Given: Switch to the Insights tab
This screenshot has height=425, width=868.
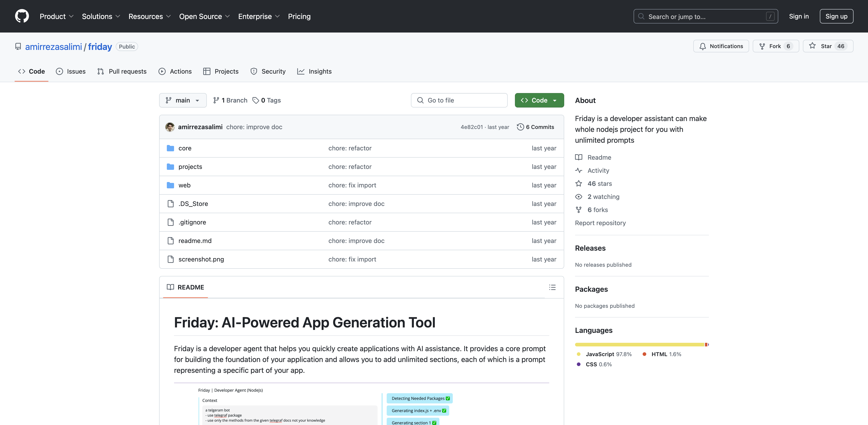Looking at the screenshot, I should click(315, 71).
